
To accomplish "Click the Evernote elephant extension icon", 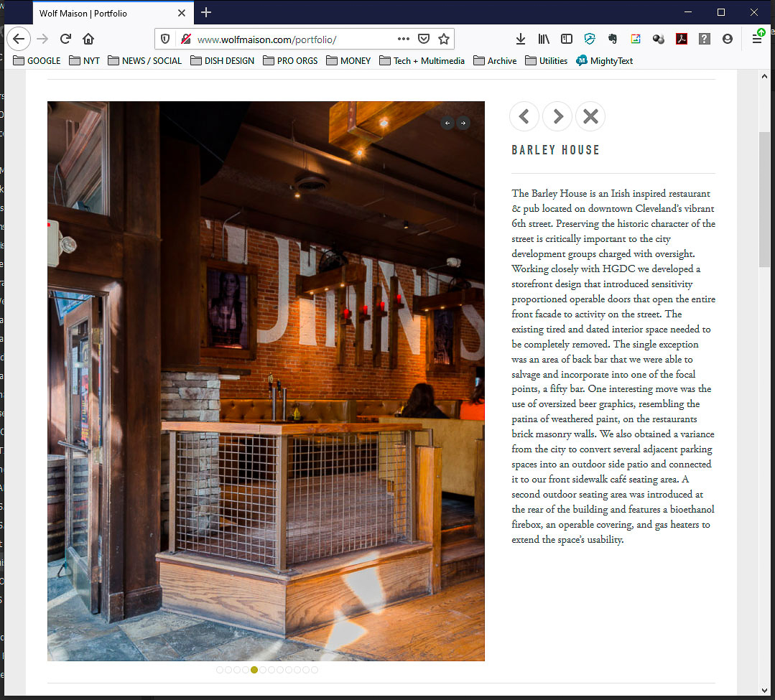I will pyautogui.click(x=613, y=39).
